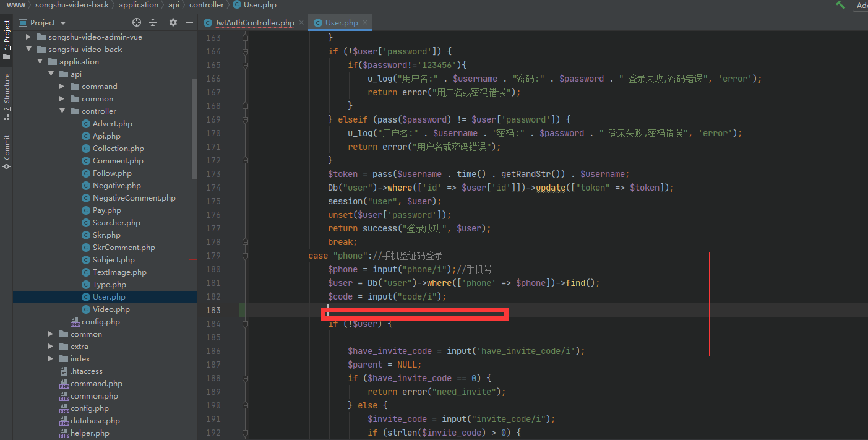Click the Project view icon in panel header
Viewport: 868px width, 440px height.
point(23,22)
